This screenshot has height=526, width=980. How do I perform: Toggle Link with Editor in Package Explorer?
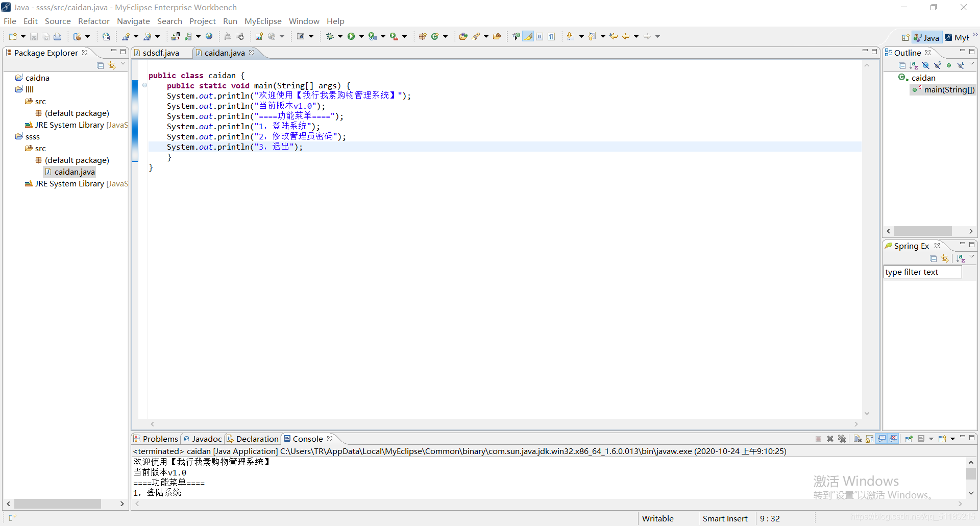click(112, 65)
